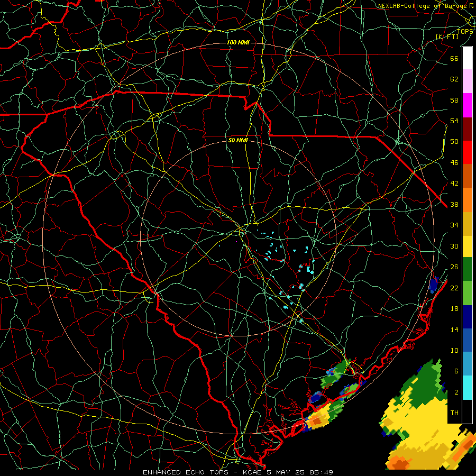The height and width of the screenshot is (476, 476).
Task: Select the bright red legend swatch
Action: pyautogui.click(x=467, y=152)
